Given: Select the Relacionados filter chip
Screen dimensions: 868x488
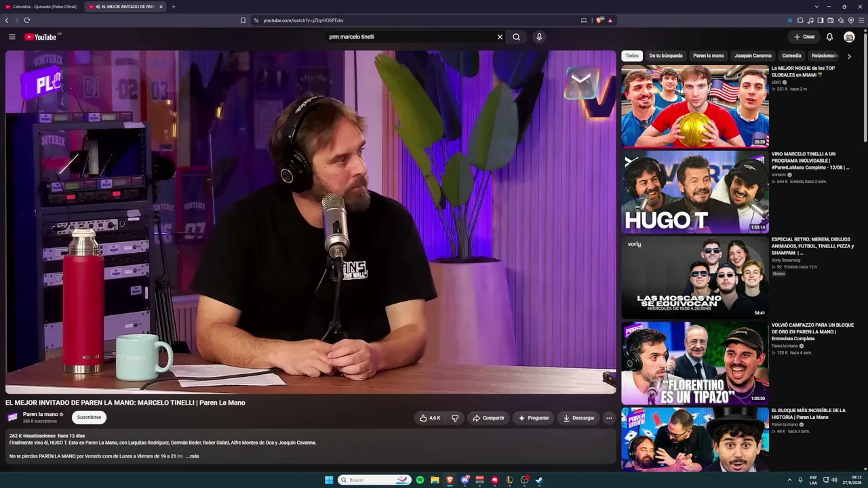Looking at the screenshot, I should [825, 56].
